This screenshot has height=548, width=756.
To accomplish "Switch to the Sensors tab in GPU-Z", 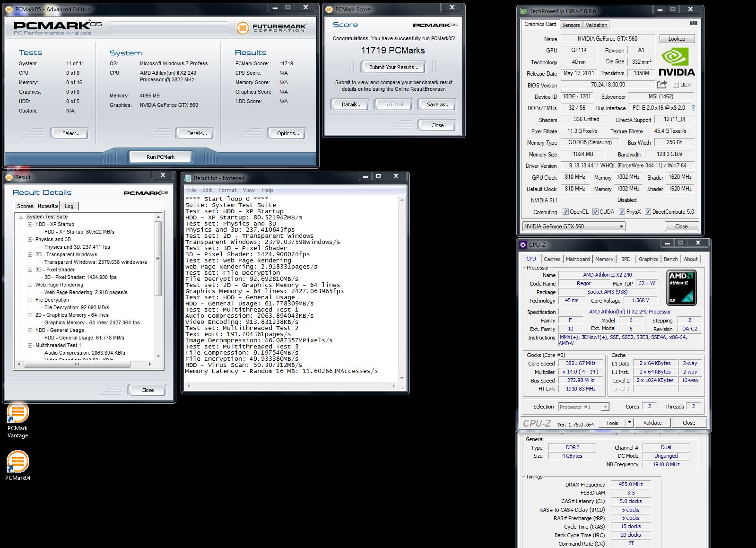I will tap(571, 25).
